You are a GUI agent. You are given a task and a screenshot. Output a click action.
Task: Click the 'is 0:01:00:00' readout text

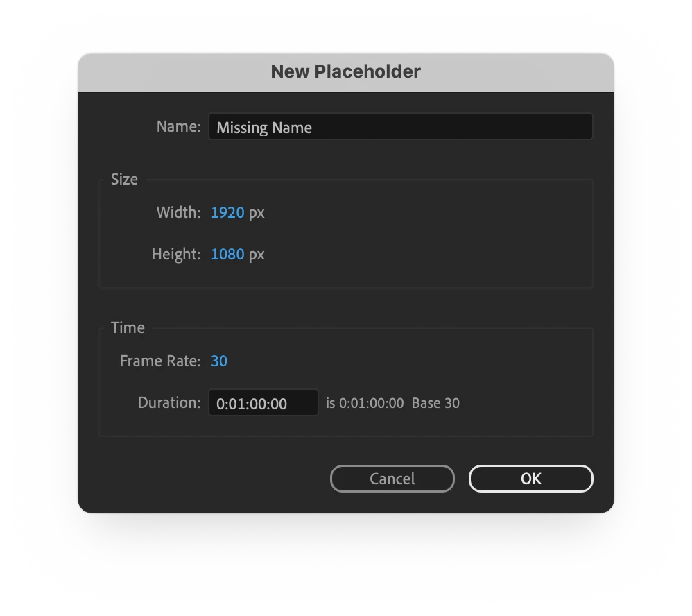[x=365, y=403]
